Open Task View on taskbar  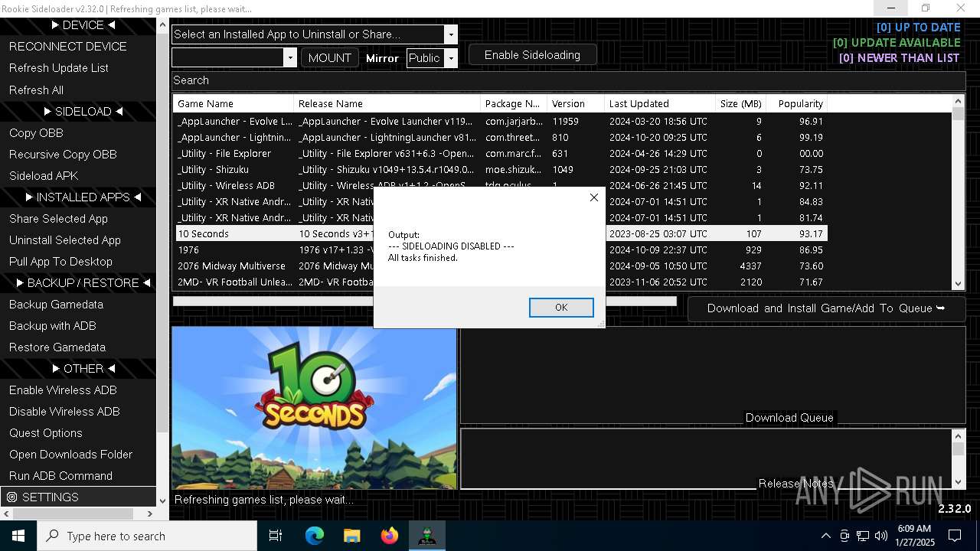click(x=276, y=536)
